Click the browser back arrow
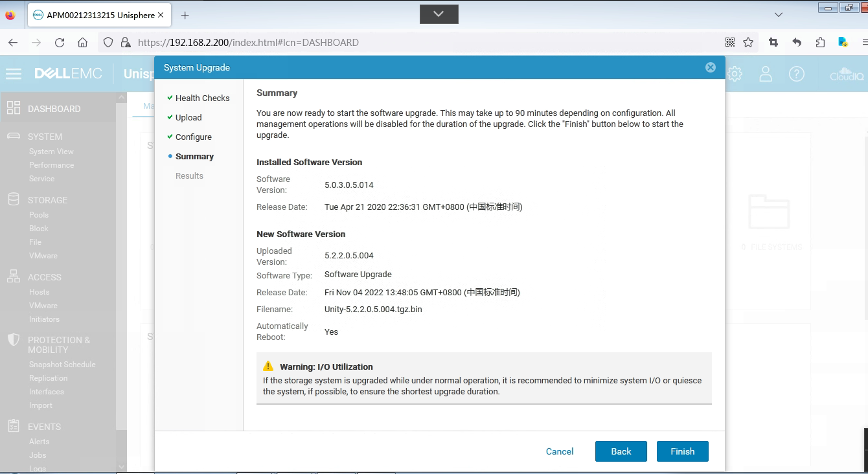The height and width of the screenshot is (474, 868). coord(13,43)
